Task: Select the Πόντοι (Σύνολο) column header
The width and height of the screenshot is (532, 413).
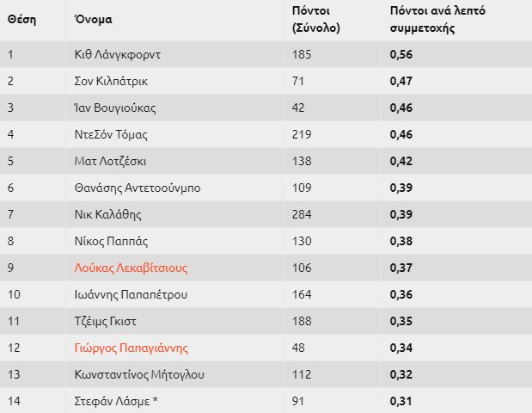Action: (316, 19)
